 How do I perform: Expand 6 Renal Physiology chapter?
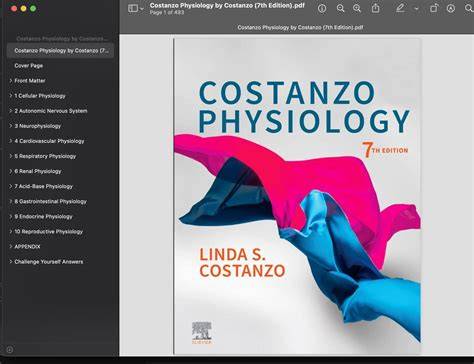[x=11, y=171]
